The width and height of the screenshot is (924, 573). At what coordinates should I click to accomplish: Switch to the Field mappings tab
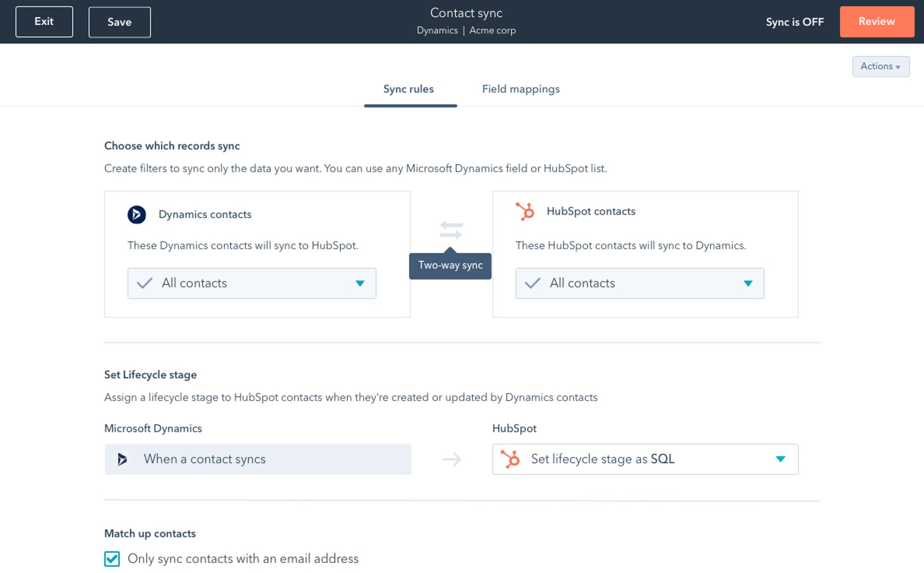tap(521, 89)
